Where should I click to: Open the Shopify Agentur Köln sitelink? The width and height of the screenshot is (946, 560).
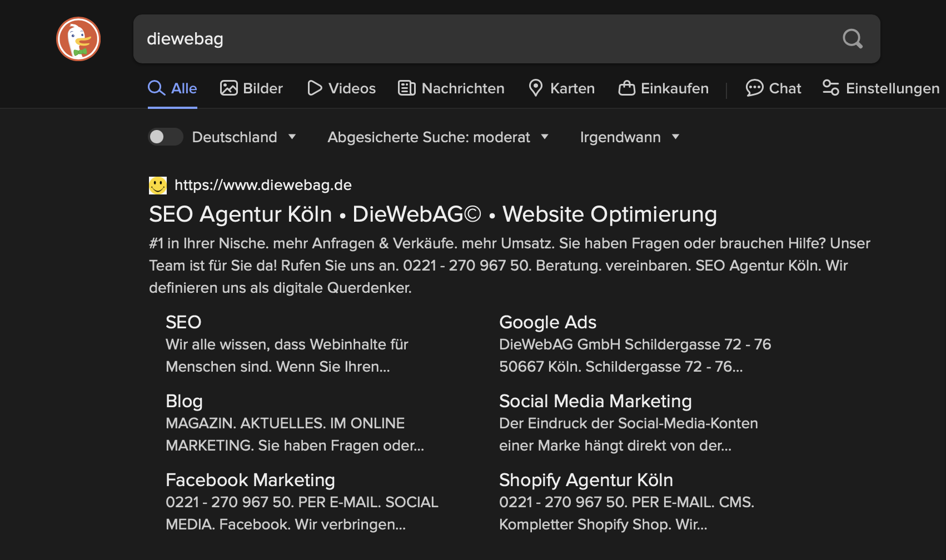click(x=586, y=480)
